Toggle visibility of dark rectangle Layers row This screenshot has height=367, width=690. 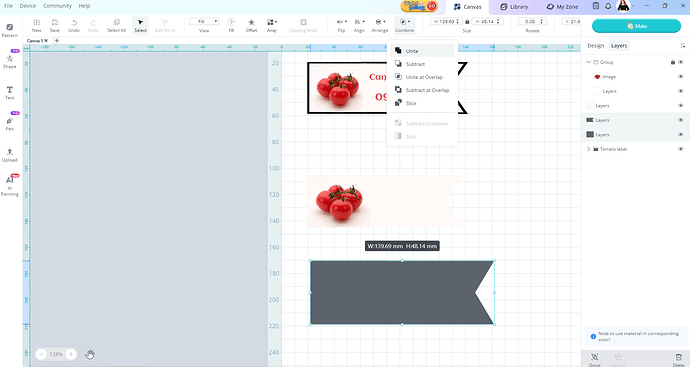[x=680, y=134]
